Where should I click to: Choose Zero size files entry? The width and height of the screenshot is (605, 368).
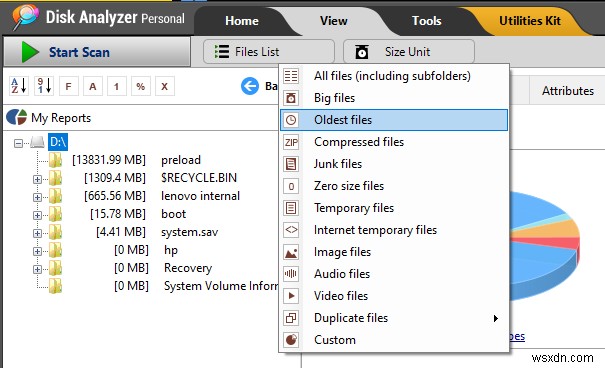point(394,186)
